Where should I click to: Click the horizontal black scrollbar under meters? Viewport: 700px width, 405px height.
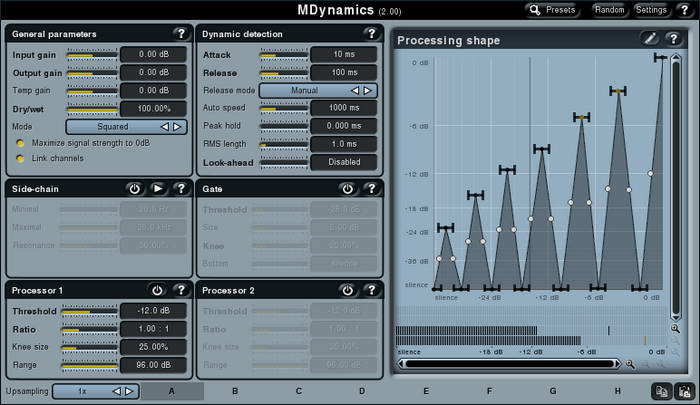click(x=509, y=364)
